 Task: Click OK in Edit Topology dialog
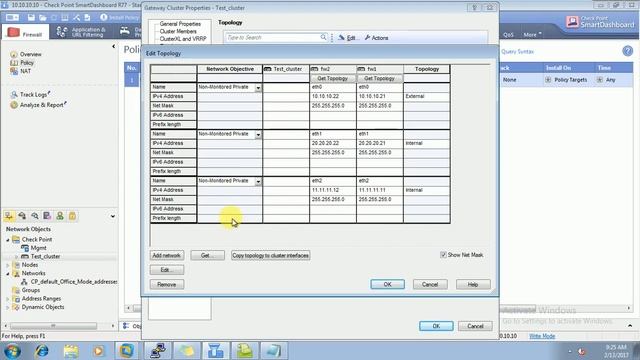pyautogui.click(x=387, y=284)
